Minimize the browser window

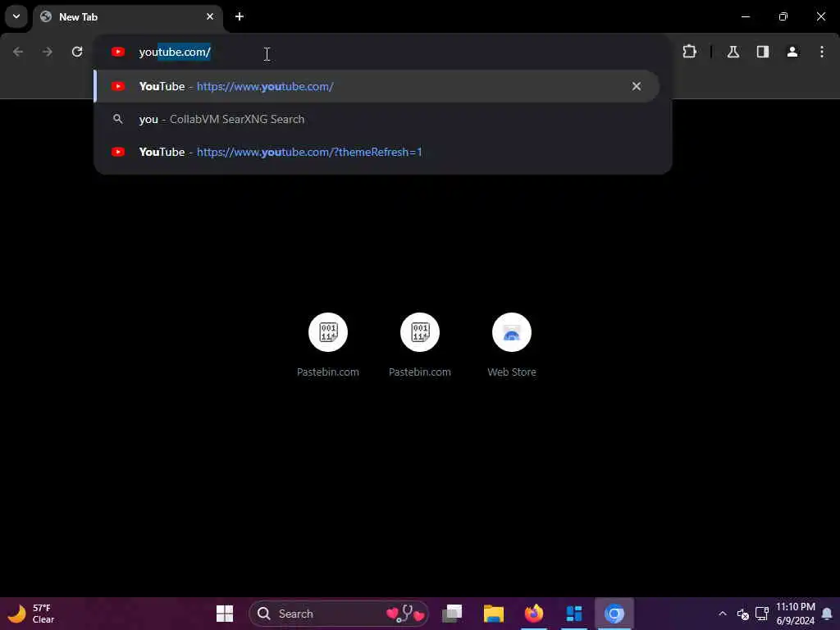pyautogui.click(x=745, y=16)
